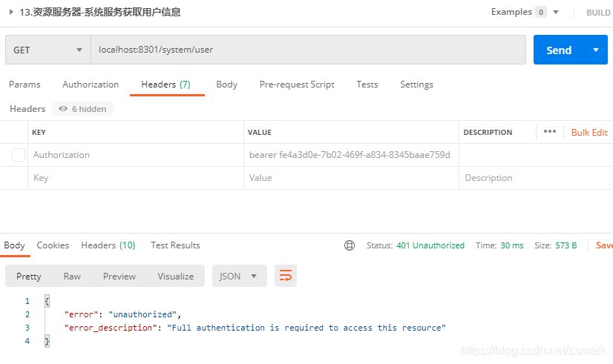The height and width of the screenshot is (364, 613).
Task: Open the Tests tab
Action: [367, 85]
